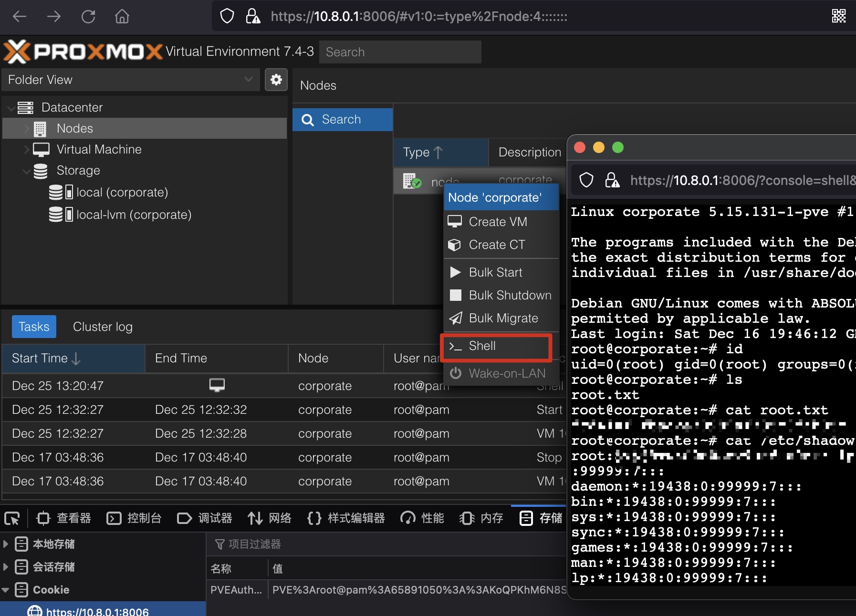Click the online node status icon in grid
Screen dimensions: 856x616
click(412, 181)
